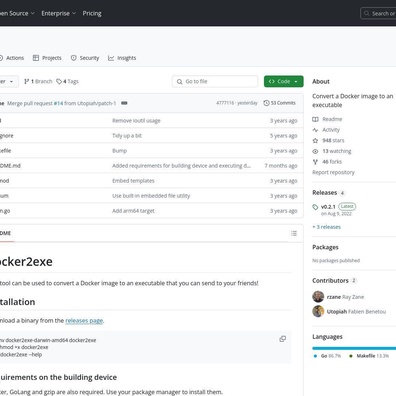View the 53 Commits history
This screenshot has height=396, width=396.
point(279,103)
